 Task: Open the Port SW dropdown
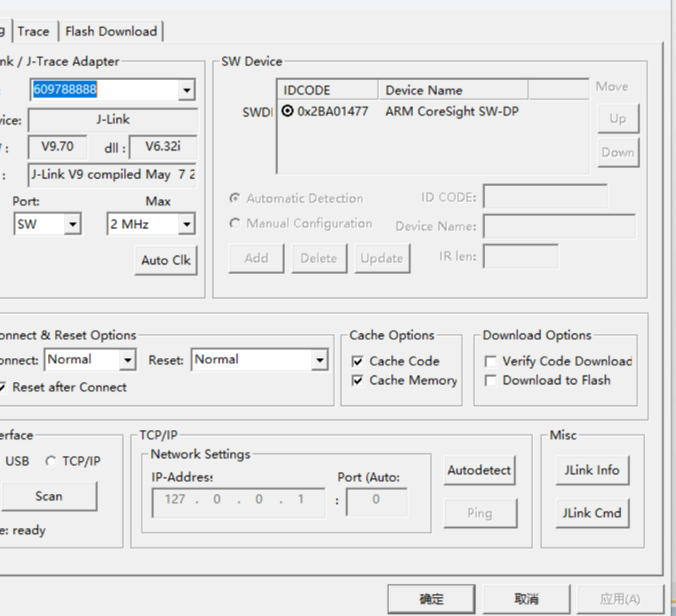[72, 225]
